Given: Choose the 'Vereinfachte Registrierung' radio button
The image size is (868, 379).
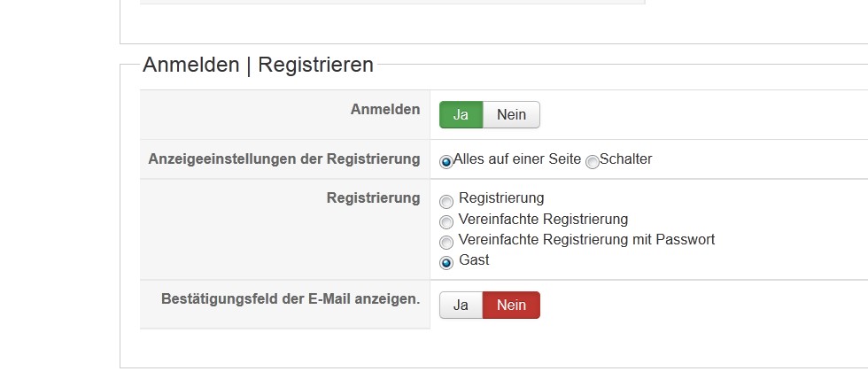Looking at the screenshot, I should coord(446,222).
